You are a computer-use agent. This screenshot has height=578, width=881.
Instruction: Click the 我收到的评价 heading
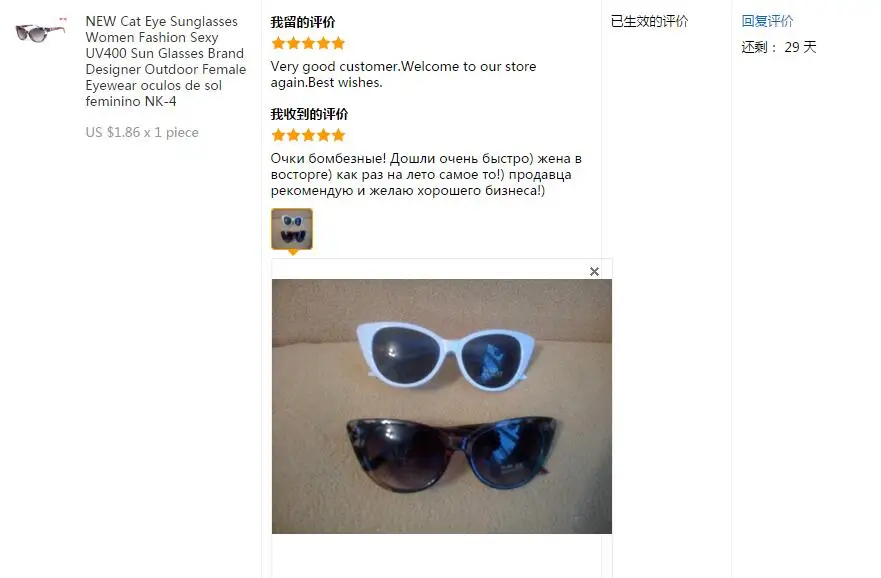(x=310, y=115)
